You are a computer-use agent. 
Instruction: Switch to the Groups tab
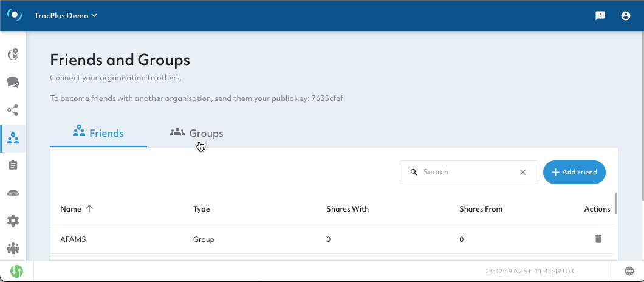click(x=197, y=133)
